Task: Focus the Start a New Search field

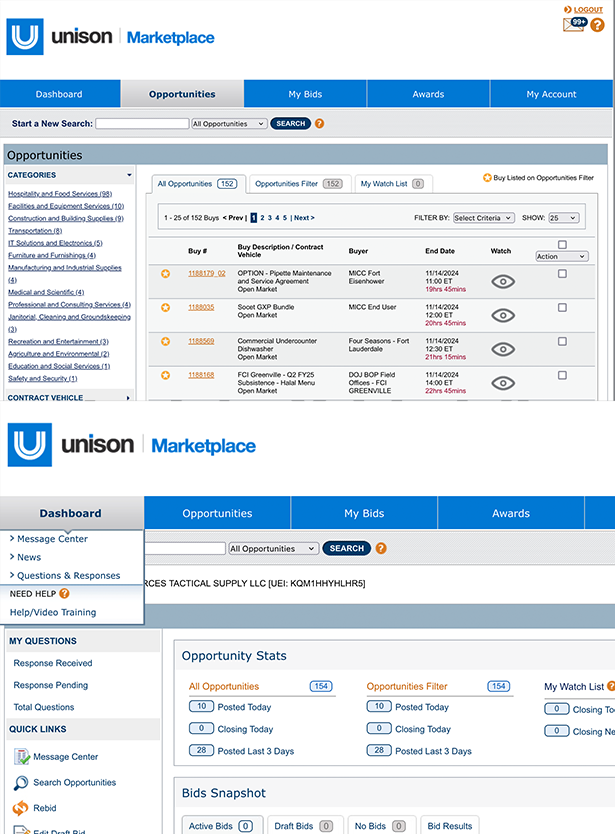Action: coord(142,123)
